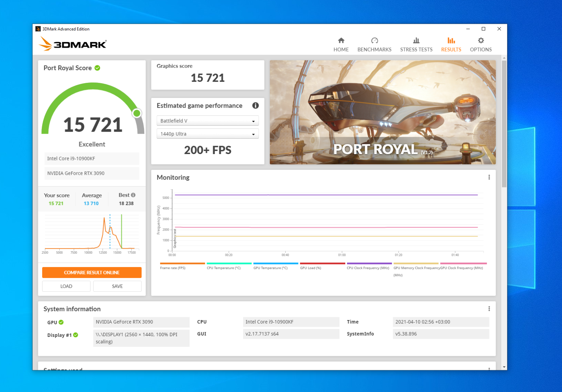
Task: Open the System information three-dot menu
Action: [489, 309]
